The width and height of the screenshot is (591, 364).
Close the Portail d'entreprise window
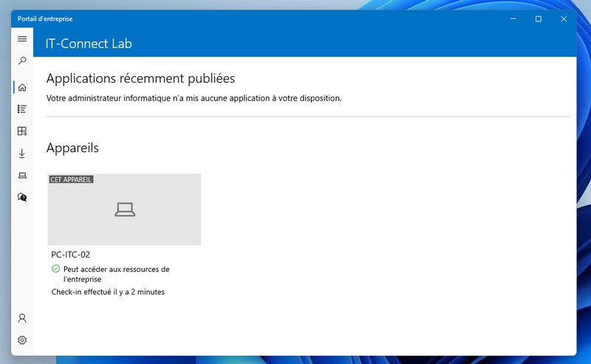coord(564,19)
